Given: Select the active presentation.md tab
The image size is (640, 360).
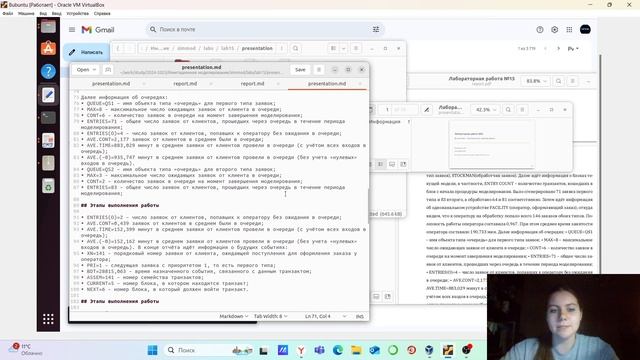Looking at the screenshot, I should (327, 84).
